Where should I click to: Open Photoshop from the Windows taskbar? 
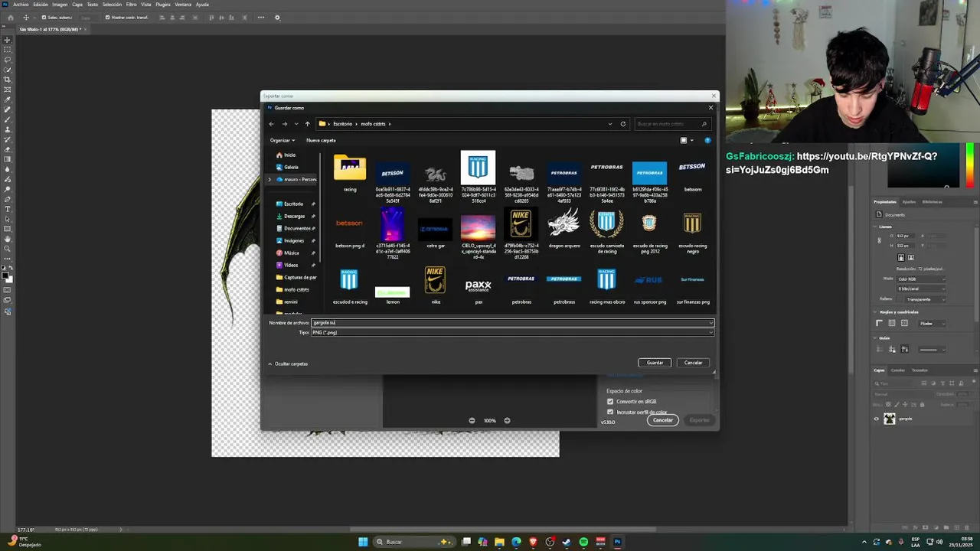pyautogui.click(x=617, y=542)
